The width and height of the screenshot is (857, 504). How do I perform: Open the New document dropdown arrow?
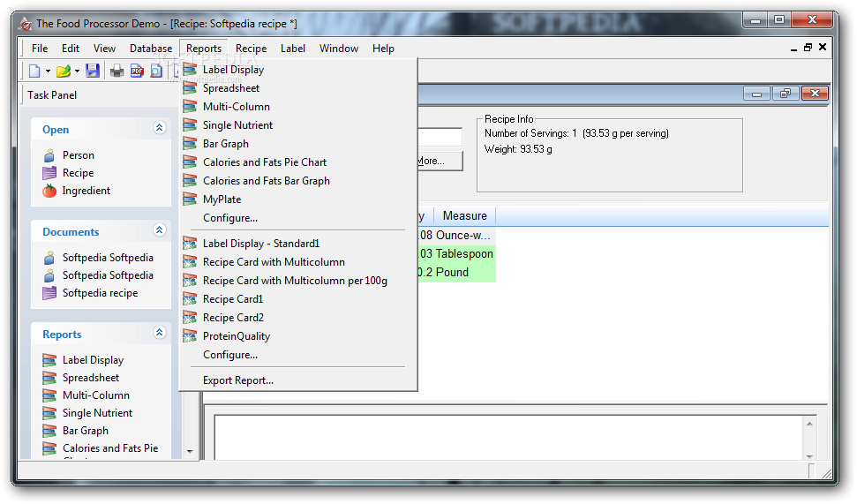coord(48,71)
